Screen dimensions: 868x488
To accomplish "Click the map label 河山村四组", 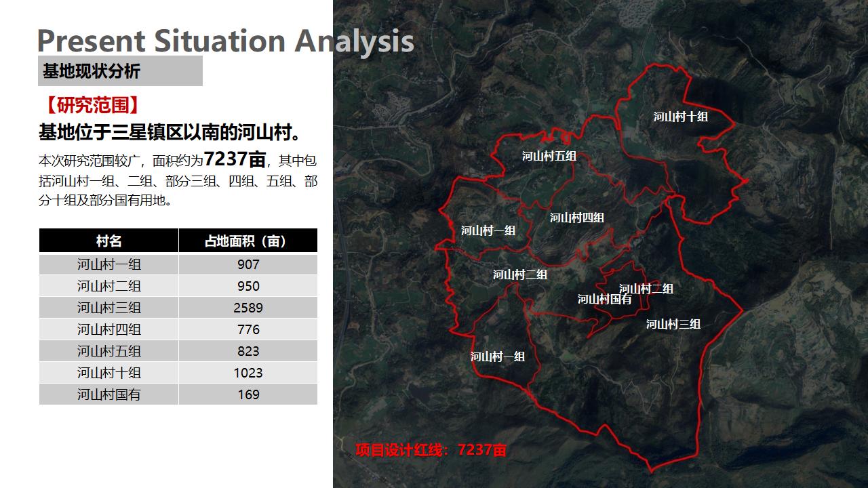I will point(577,218).
